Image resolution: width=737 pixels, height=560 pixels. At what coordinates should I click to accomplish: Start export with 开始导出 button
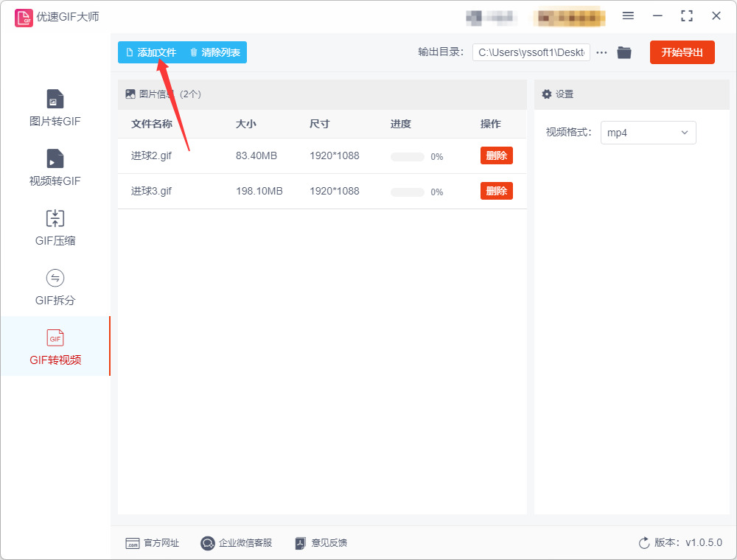(x=682, y=52)
